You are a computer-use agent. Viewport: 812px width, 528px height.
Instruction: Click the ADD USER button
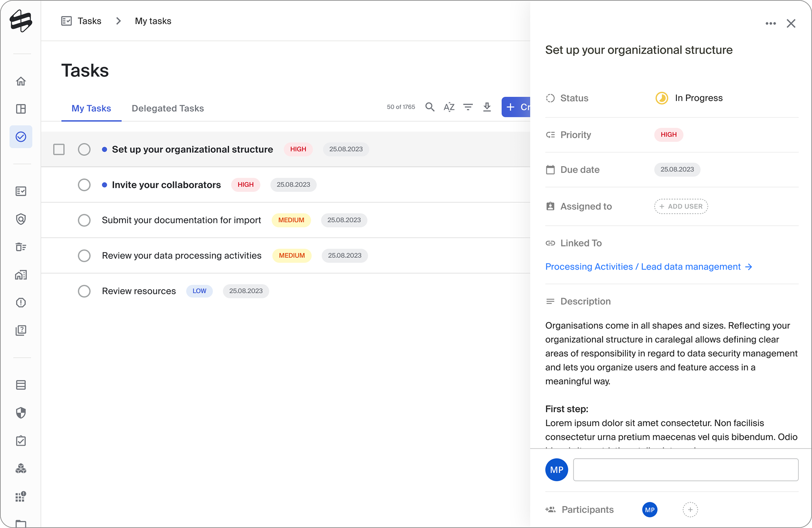pyautogui.click(x=680, y=206)
